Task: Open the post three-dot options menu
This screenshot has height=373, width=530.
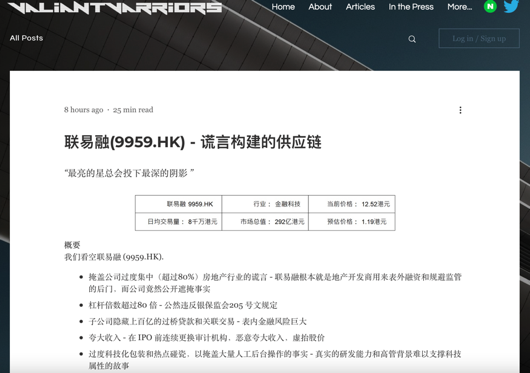Action: coord(460,110)
